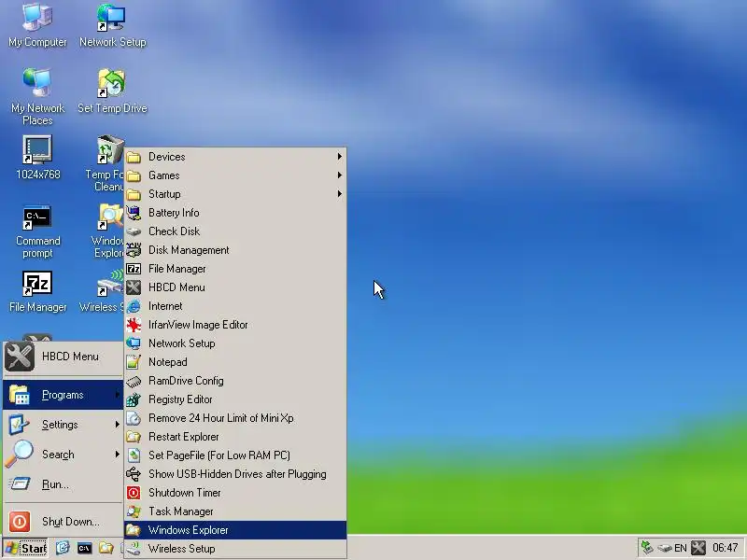Open Settings in Start menu
Viewport: 747px width, 560px height.
pos(63,425)
